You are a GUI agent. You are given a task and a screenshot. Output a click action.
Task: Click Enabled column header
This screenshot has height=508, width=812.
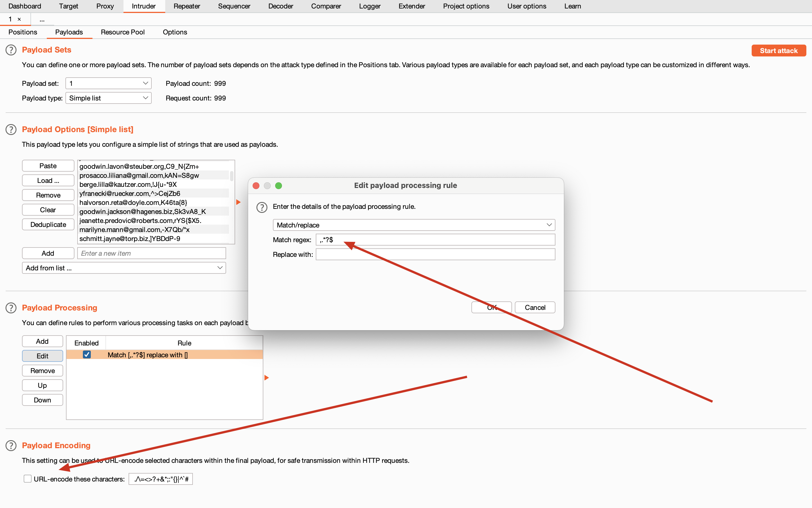[x=86, y=343]
